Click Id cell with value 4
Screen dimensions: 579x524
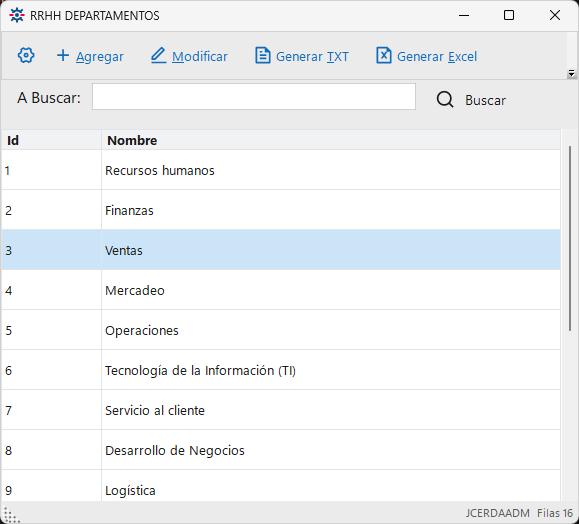tap(51, 290)
